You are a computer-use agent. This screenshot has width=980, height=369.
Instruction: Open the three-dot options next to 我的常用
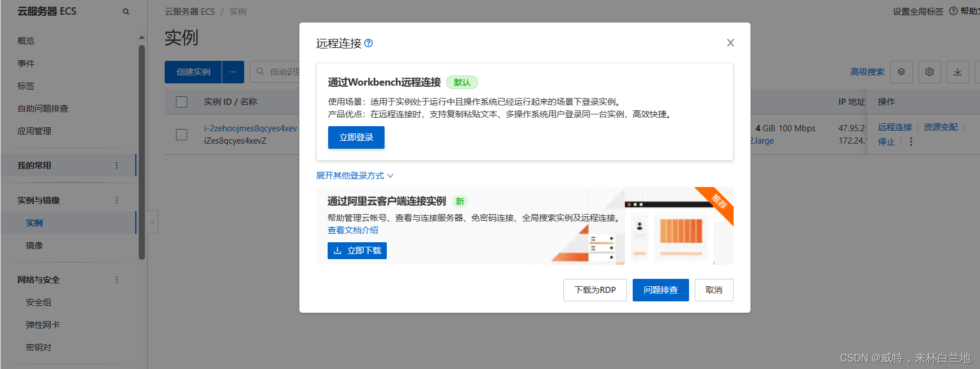click(x=117, y=166)
